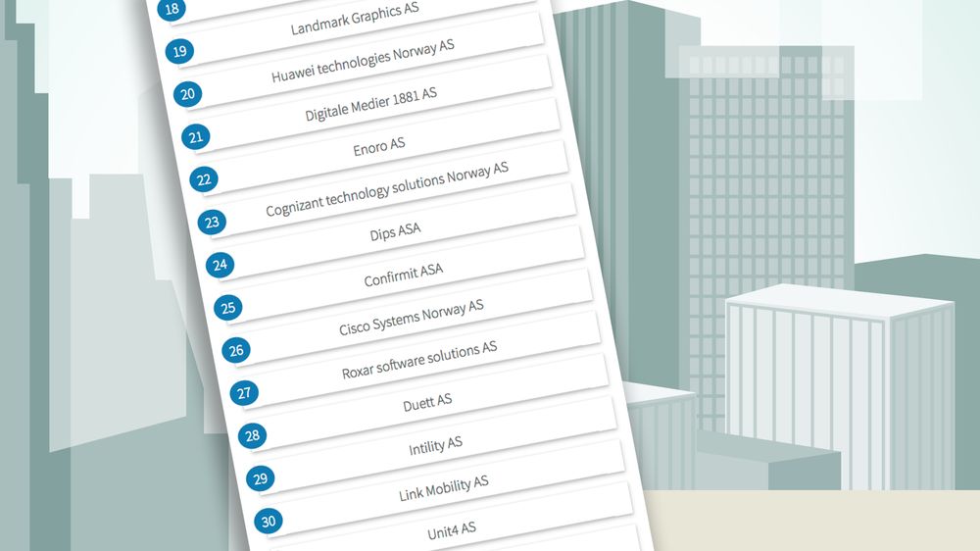The image size is (980, 551).
Task: Click the number 28 rank badge
Action: tap(253, 435)
